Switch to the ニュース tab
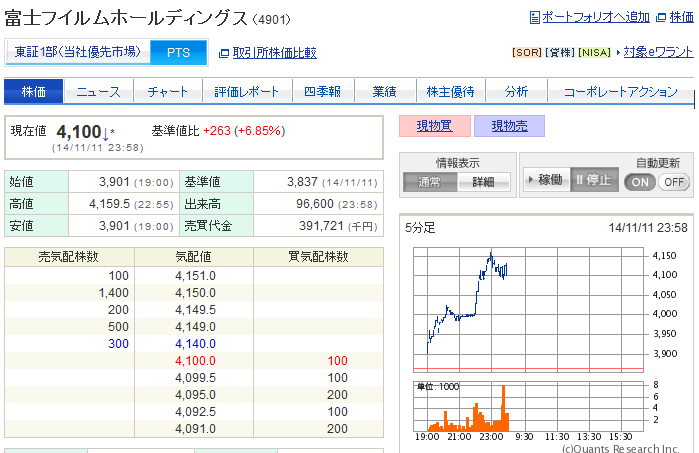This screenshot has height=453, width=699. (x=99, y=92)
